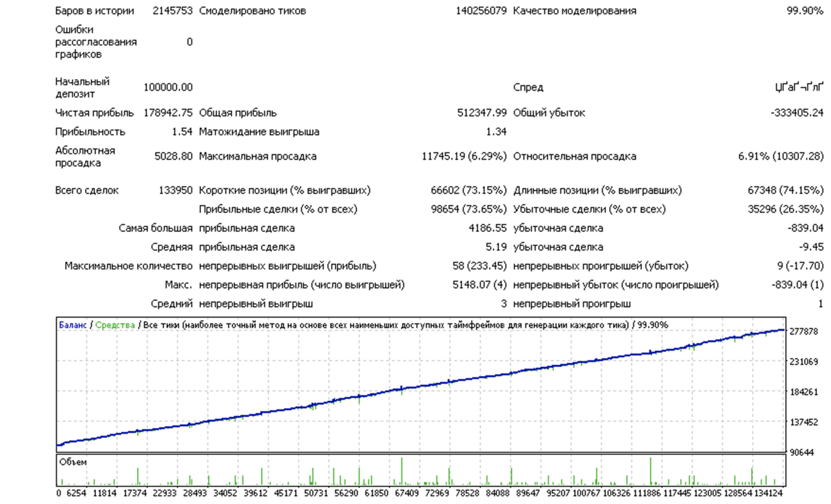Click the 'Относительная просадка' label
Image resolution: width=831 pixels, height=504 pixels.
tap(575, 156)
